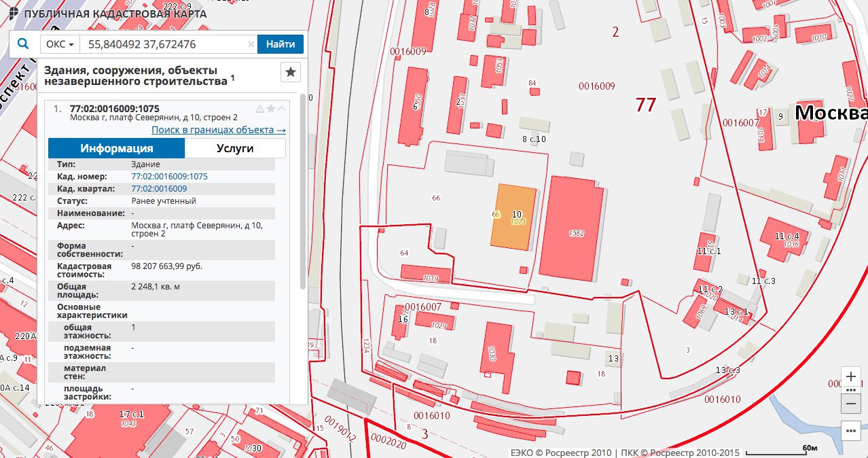Screen dimensions: 868x458
Task: Zoom out with the minus button
Action: click(850, 404)
